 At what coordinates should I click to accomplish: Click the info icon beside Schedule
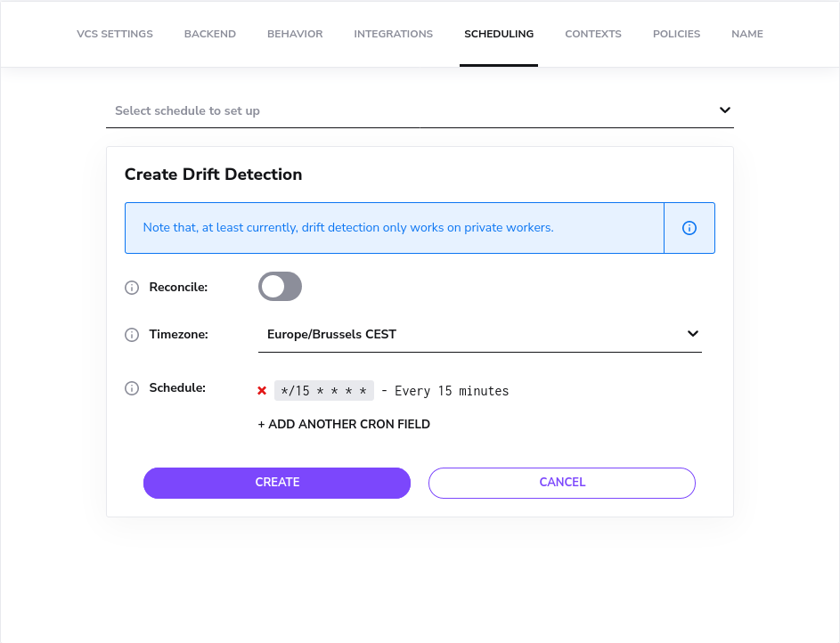132,388
